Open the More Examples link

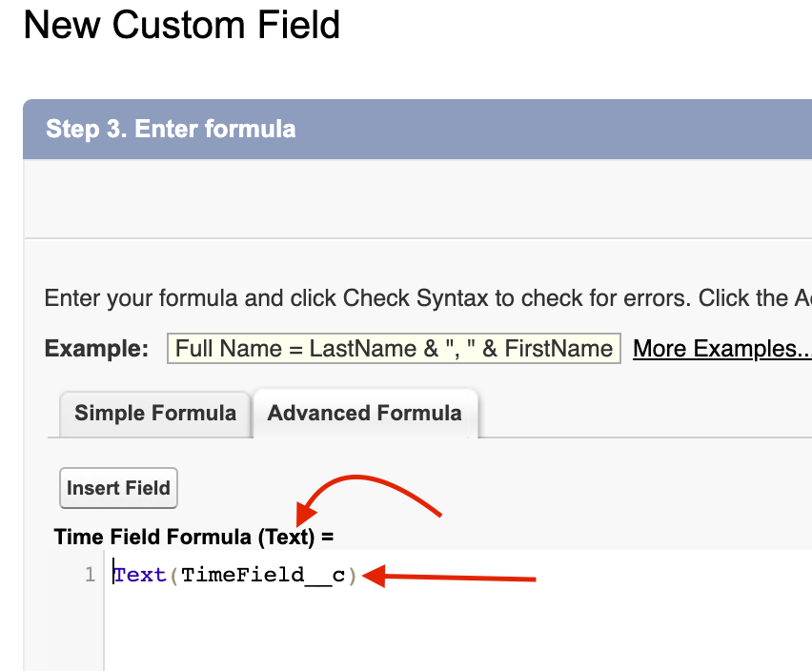tap(721, 349)
